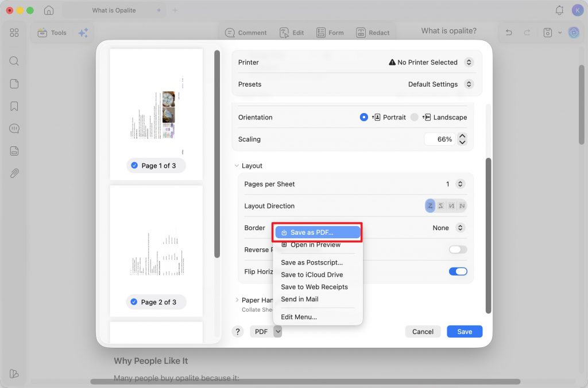The image size is (588, 388).
Task: Select the first Z layout direction
Action: pos(430,206)
